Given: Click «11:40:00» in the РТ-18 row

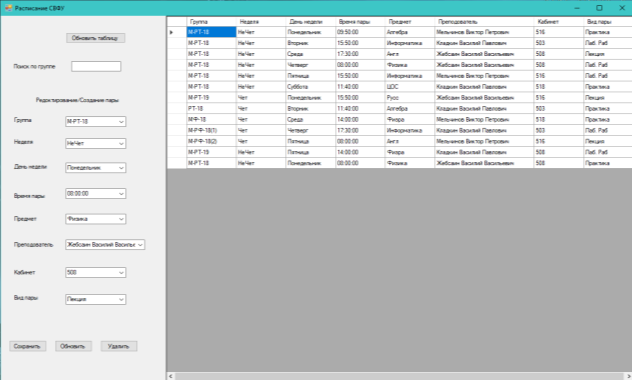Looking at the screenshot, I should click(x=360, y=108).
